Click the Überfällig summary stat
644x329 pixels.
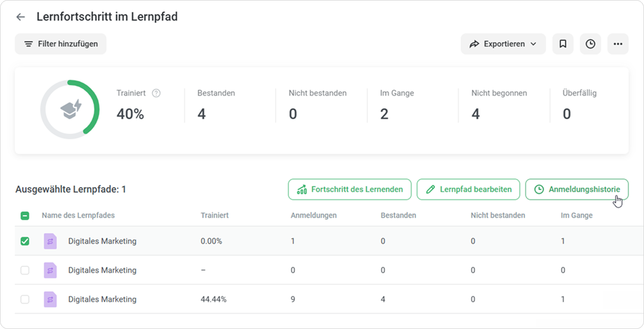click(579, 106)
